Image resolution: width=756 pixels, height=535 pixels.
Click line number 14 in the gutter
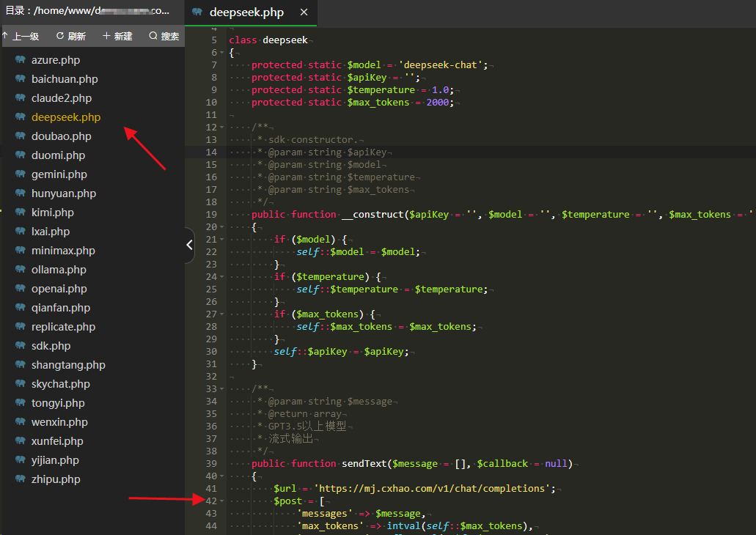211,152
